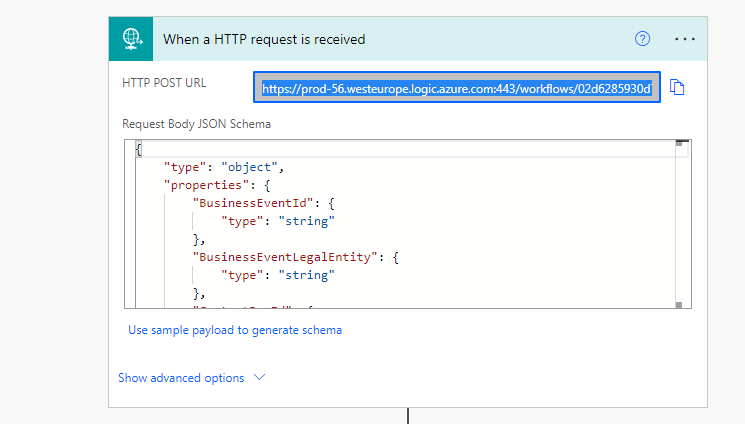Click the HTTP request trigger globe icon
The height and width of the screenshot is (424, 745).
[x=130, y=39]
